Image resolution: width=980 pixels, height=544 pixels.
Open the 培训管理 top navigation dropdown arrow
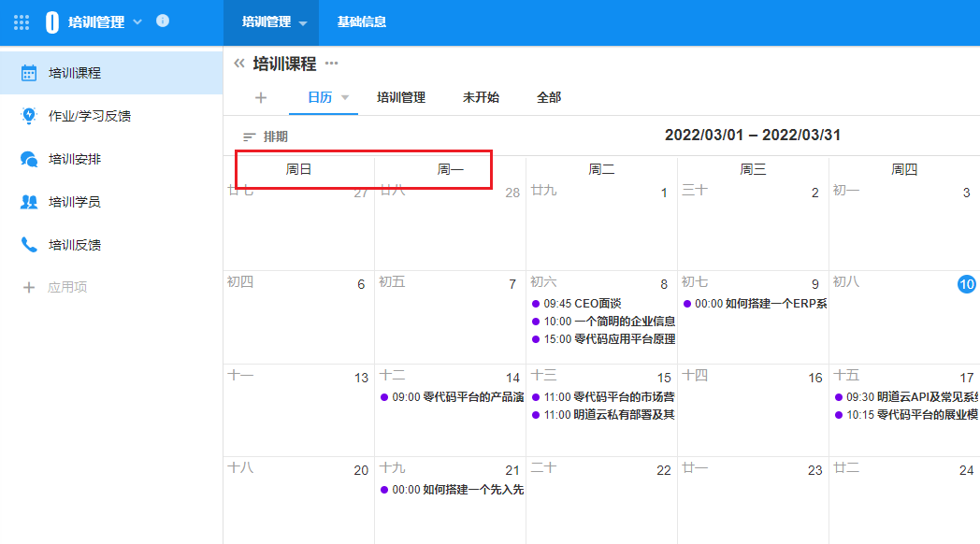303,22
